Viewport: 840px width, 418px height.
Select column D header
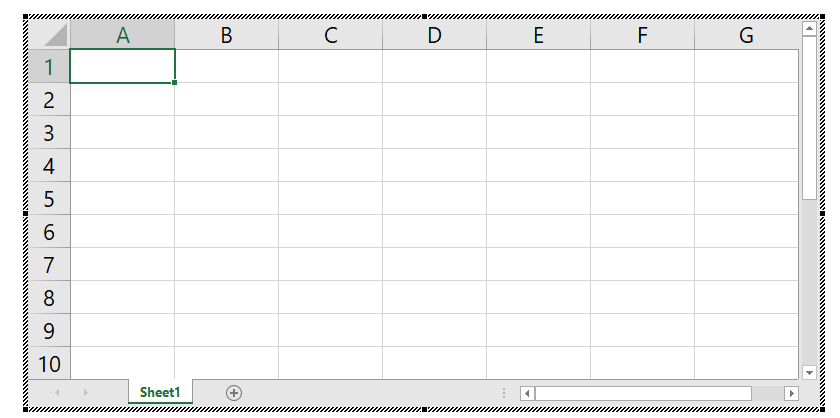click(434, 35)
